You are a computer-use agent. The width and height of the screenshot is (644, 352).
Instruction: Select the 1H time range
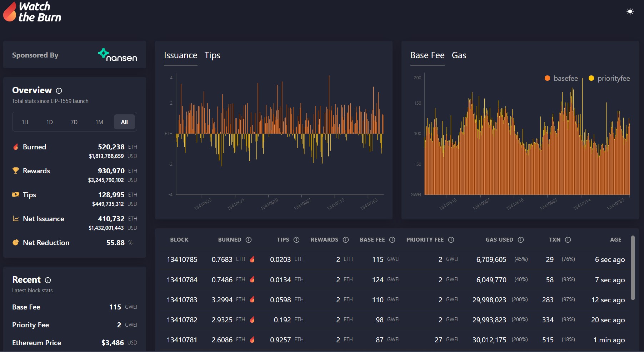point(25,122)
